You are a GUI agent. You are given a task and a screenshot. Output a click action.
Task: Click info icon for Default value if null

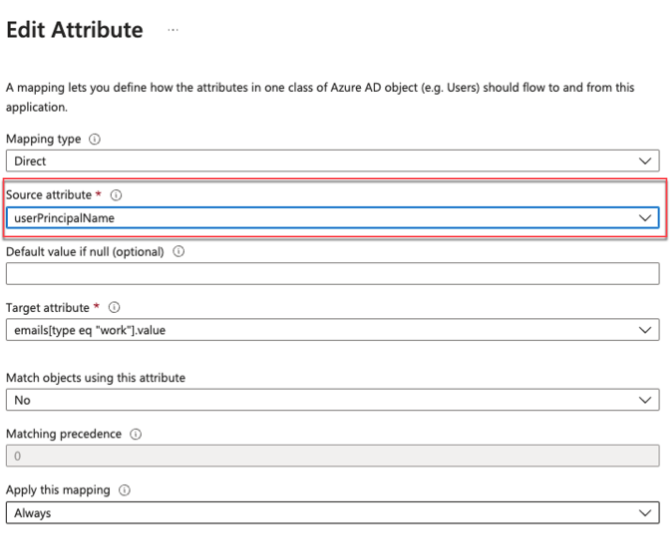point(178,252)
